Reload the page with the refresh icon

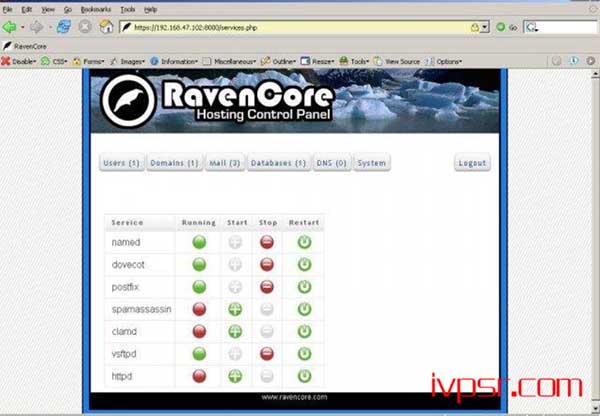(64, 27)
